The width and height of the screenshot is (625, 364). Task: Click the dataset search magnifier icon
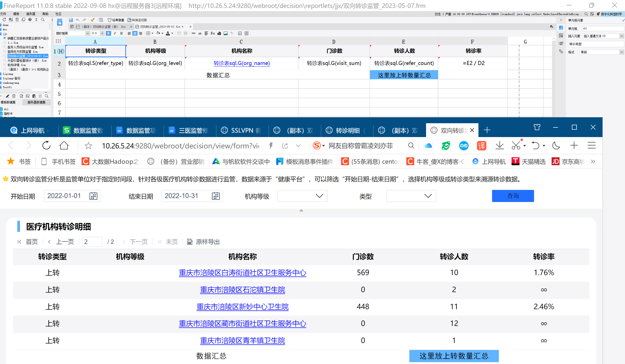pyautogui.click(x=47, y=96)
